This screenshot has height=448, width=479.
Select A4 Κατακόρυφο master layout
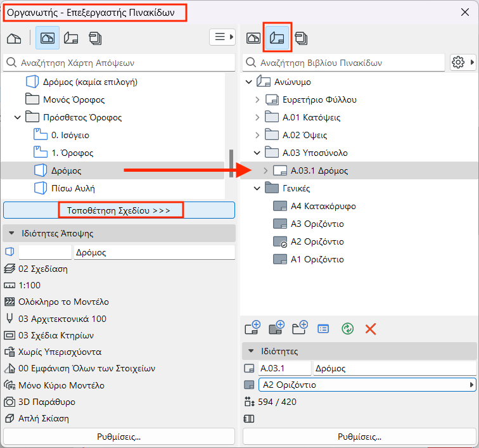point(315,206)
